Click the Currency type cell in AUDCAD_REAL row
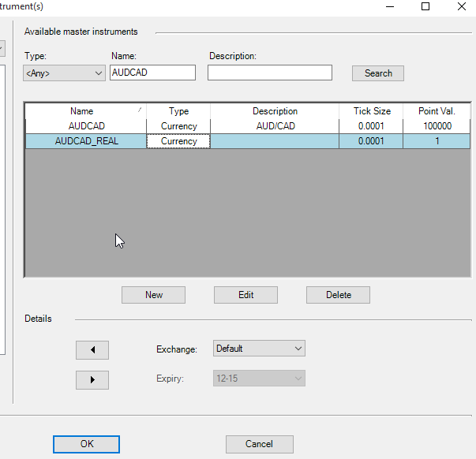This screenshot has height=459, width=476. click(178, 141)
